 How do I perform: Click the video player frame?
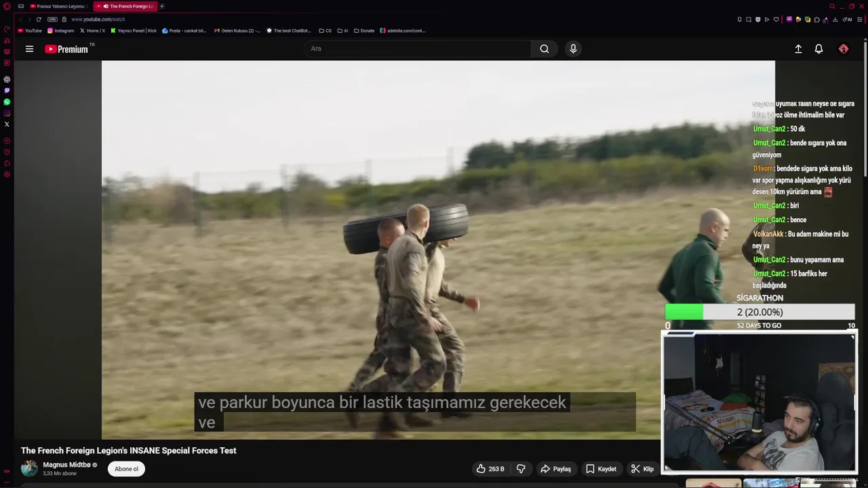[438, 250]
